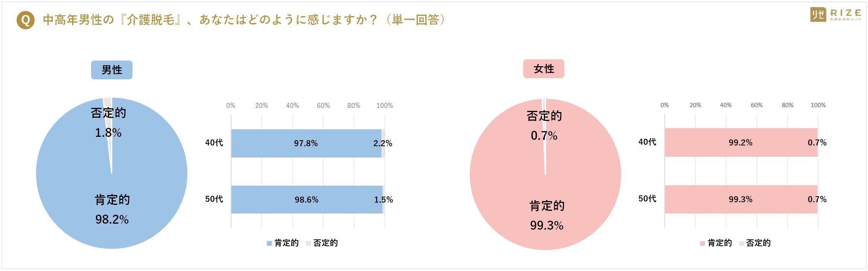Click the blue pie 肯定的 98.2% label
The height and width of the screenshot is (271, 868).
(x=112, y=209)
